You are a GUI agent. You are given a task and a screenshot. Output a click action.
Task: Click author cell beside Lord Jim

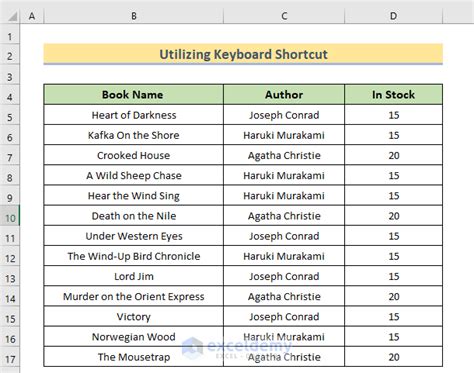click(284, 276)
